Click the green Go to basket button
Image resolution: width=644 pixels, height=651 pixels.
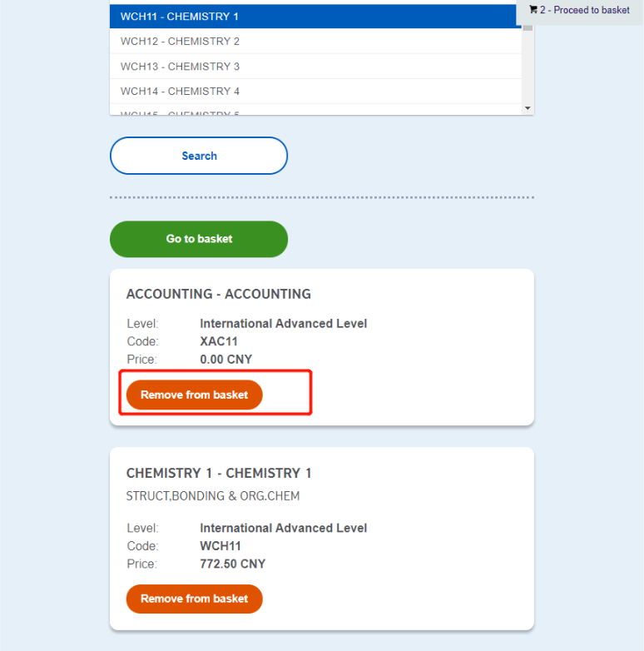(x=199, y=239)
